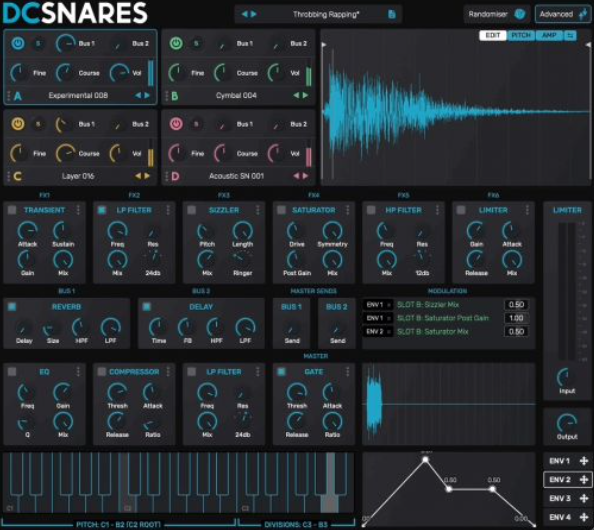594x530 pixels.
Task: Select next sample for Acoustic SN 001
Action: click(305, 176)
